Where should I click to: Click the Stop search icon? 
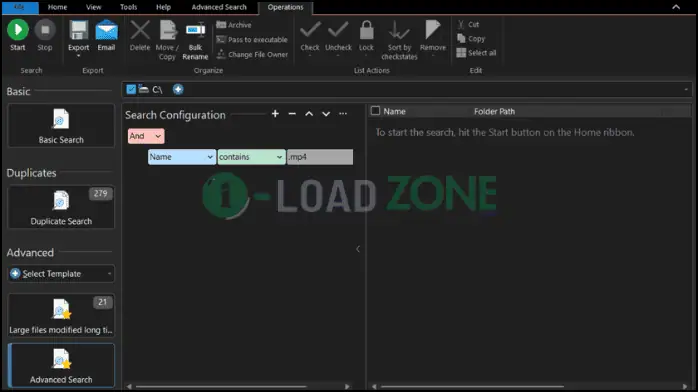click(x=45, y=30)
